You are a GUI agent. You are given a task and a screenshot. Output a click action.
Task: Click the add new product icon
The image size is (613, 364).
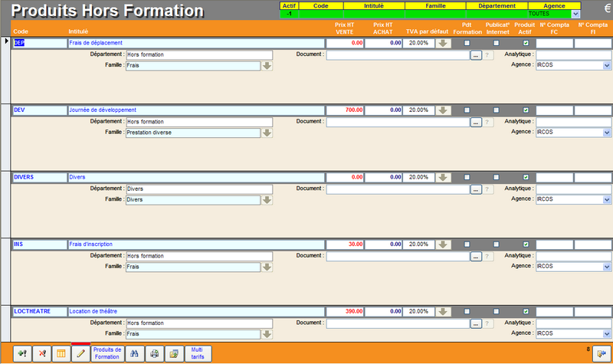click(22, 353)
